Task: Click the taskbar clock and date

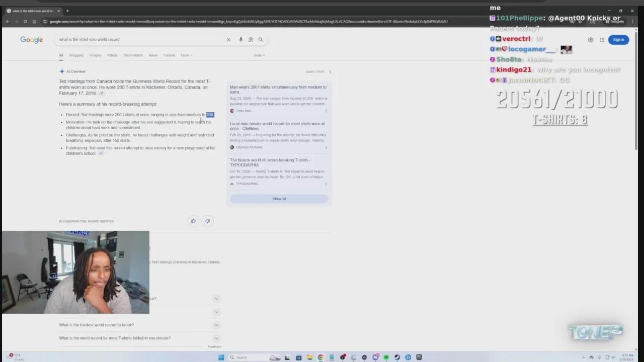Action: click(x=627, y=357)
